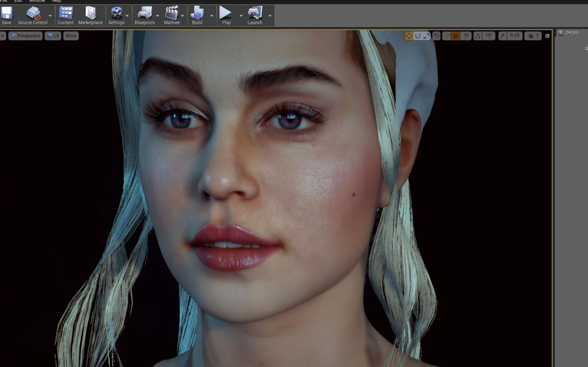
Task: Select the Scale transform gizmo mode
Action: (427, 36)
